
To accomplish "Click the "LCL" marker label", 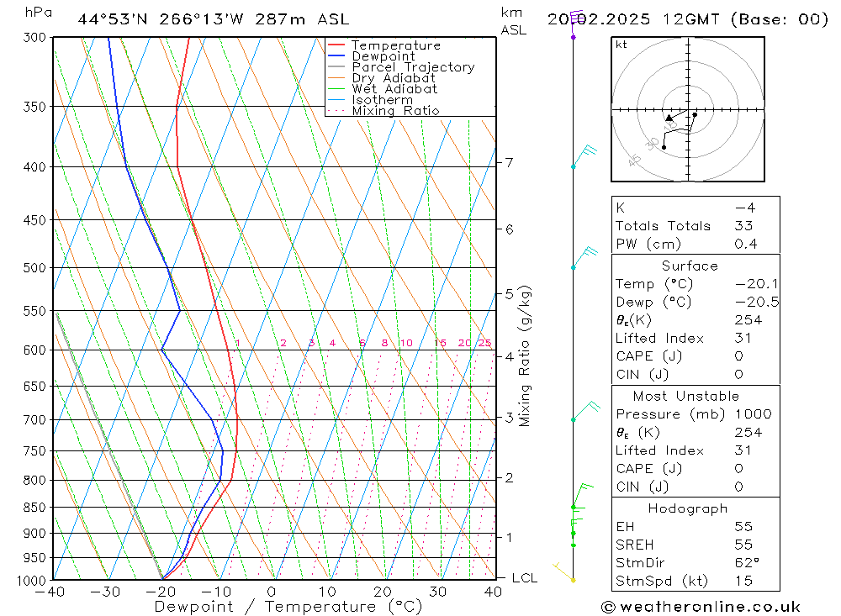I will (x=525, y=578).
